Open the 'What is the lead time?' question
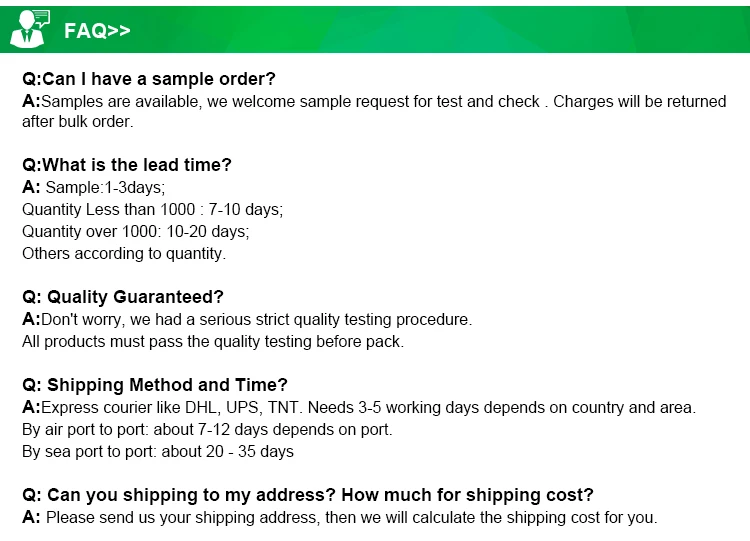The width and height of the screenshot is (750, 541). coord(127,165)
